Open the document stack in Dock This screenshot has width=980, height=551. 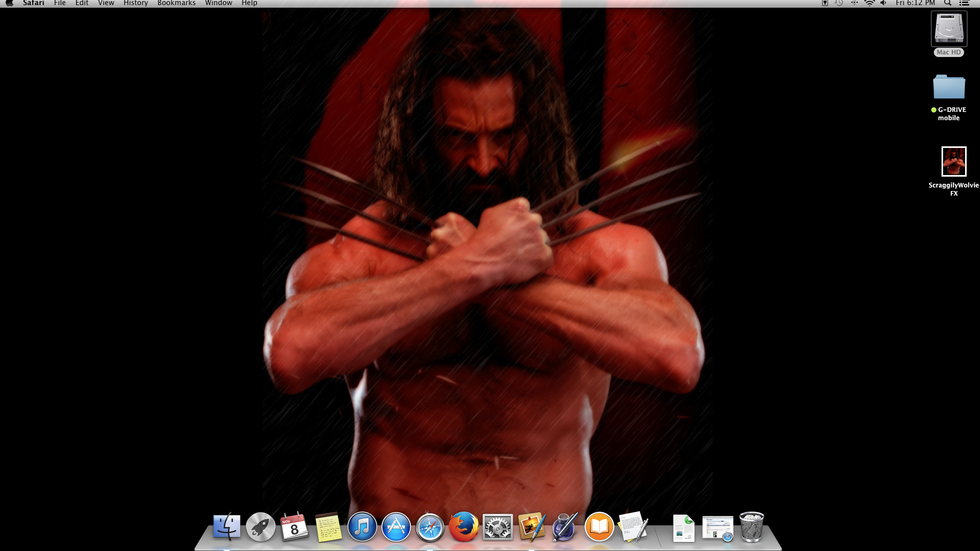click(x=683, y=528)
